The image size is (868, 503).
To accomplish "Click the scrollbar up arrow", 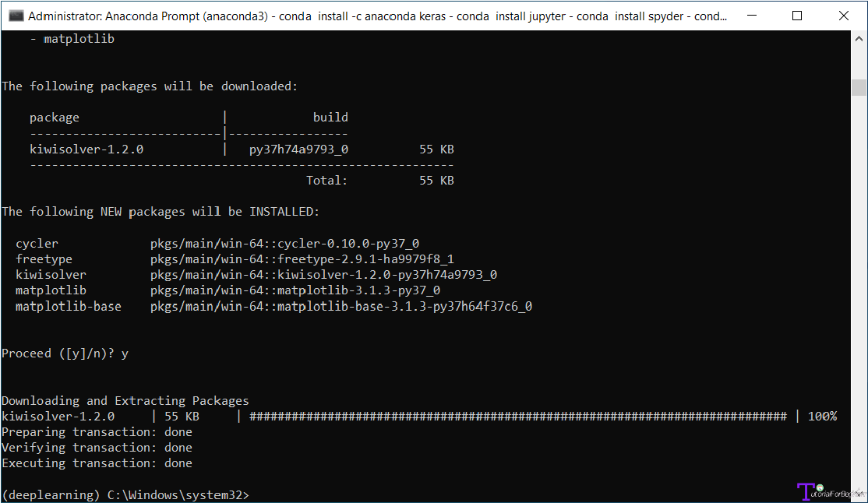I will (x=859, y=39).
